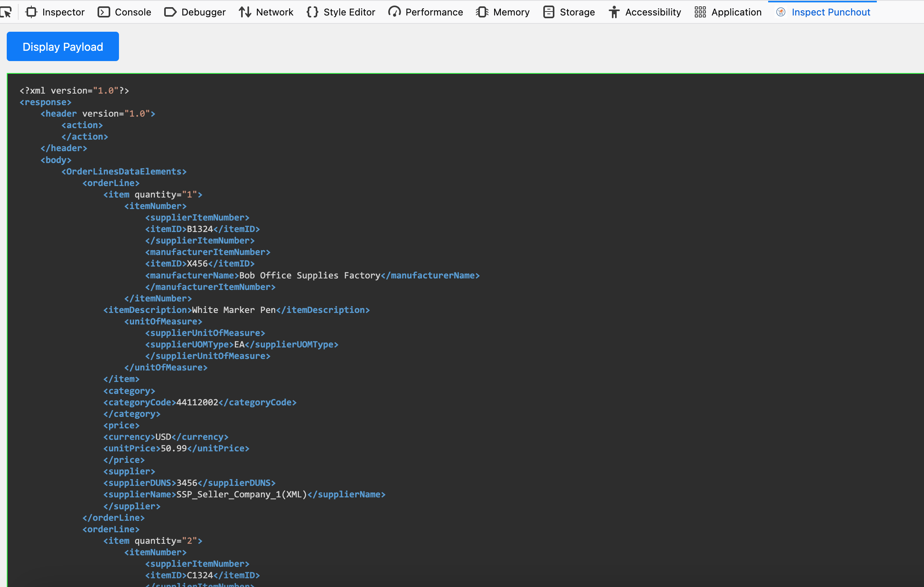
Task: Switch to the Network tab
Action: click(274, 12)
